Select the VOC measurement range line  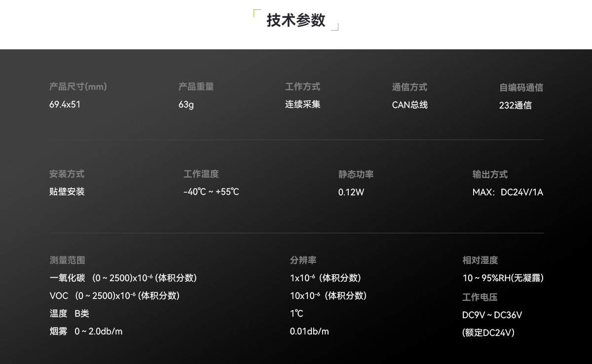(114, 296)
